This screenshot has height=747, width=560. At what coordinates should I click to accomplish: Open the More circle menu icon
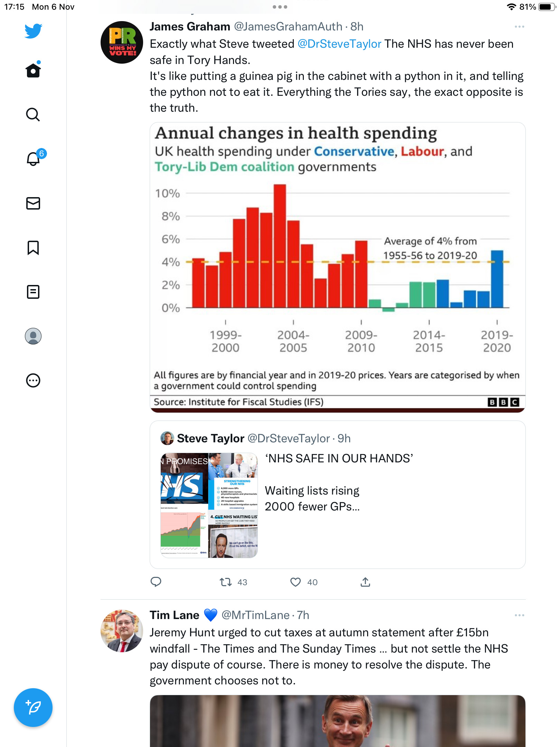(x=33, y=380)
